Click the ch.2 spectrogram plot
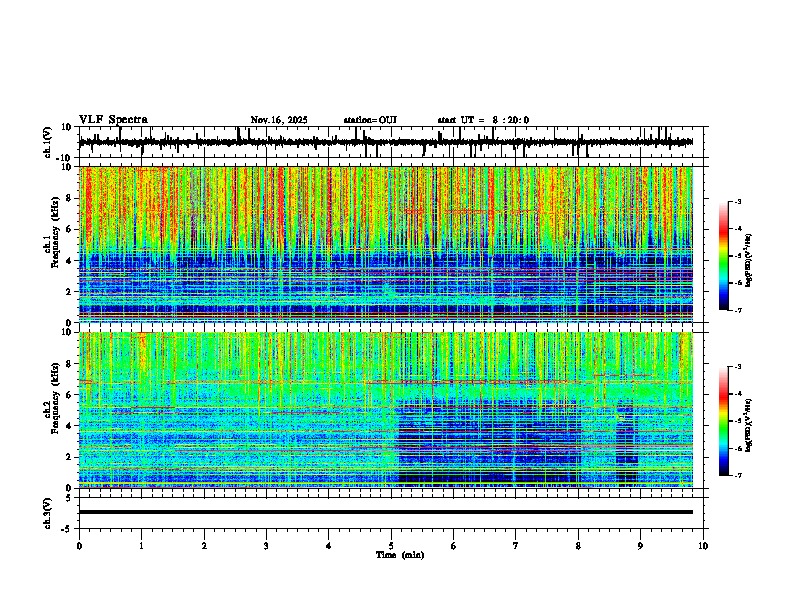The width and height of the screenshot is (792, 612). pyautogui.click(x=386, y=410)
